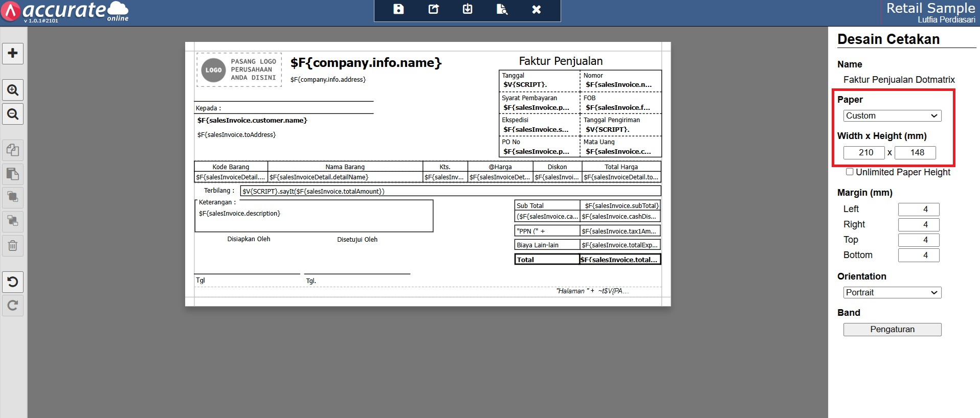Click the Pengaturan band button
980x418 pixels.
[x=892, y=330]
